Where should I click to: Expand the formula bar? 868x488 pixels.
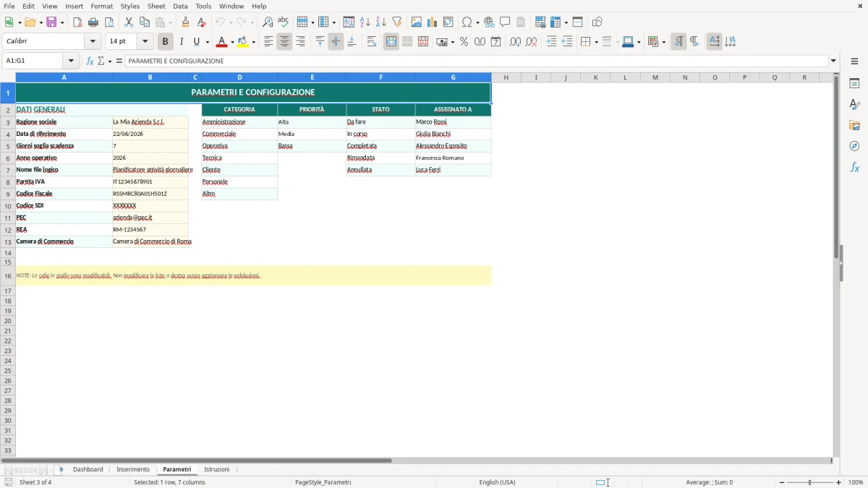click(x=833, y=61)
